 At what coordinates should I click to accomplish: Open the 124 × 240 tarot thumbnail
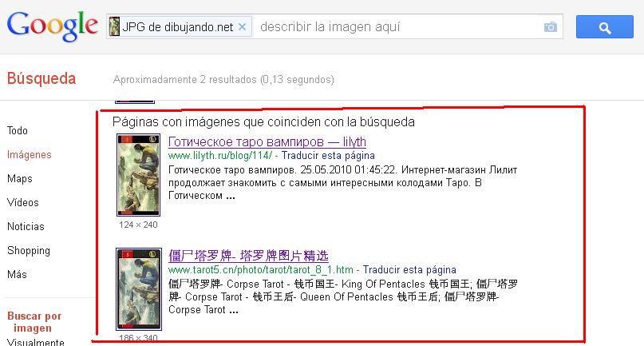138,175
